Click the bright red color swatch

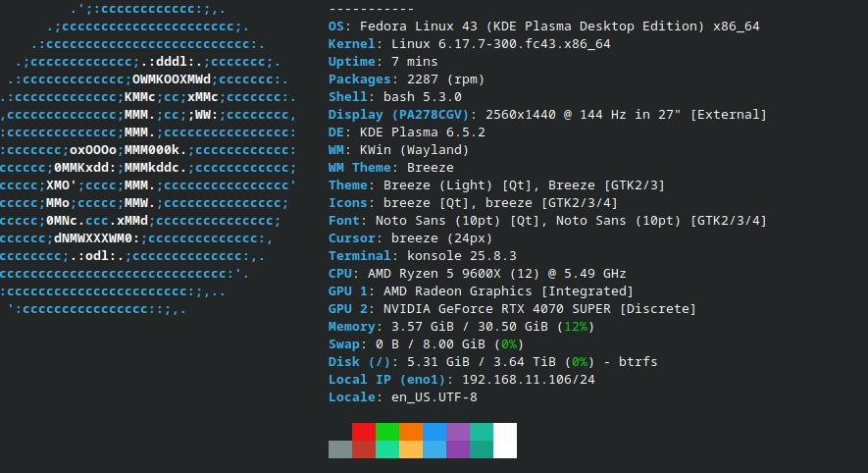pos(364,432)
